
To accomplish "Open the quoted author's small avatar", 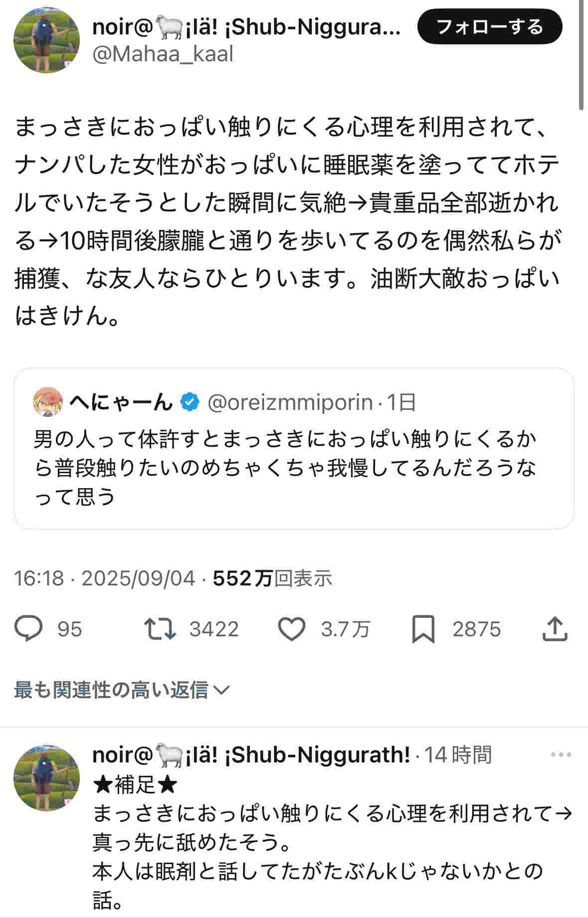I will 48,402.
